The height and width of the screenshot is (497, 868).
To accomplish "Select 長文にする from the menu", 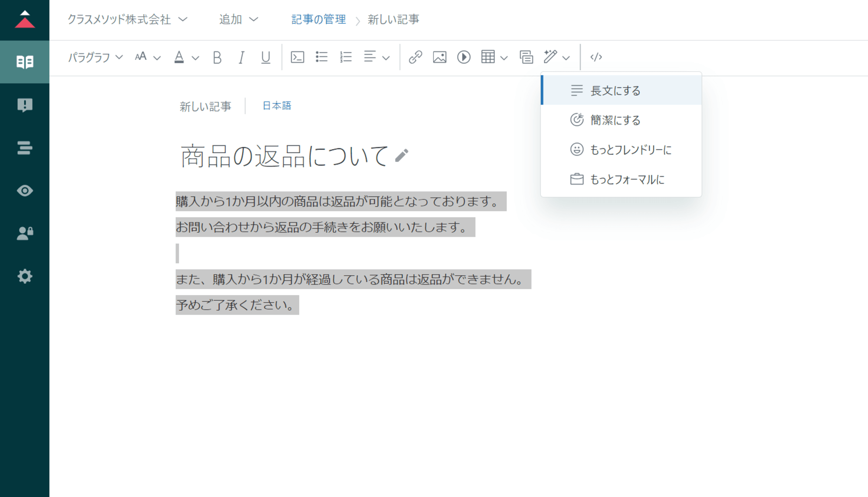I will pyautogui.click(x=621, y=90).
